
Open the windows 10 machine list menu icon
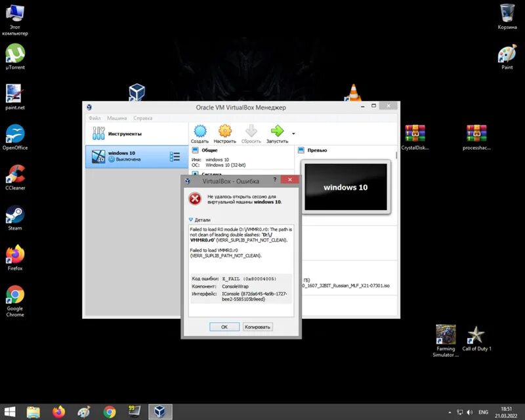click(x=175, y=156)
